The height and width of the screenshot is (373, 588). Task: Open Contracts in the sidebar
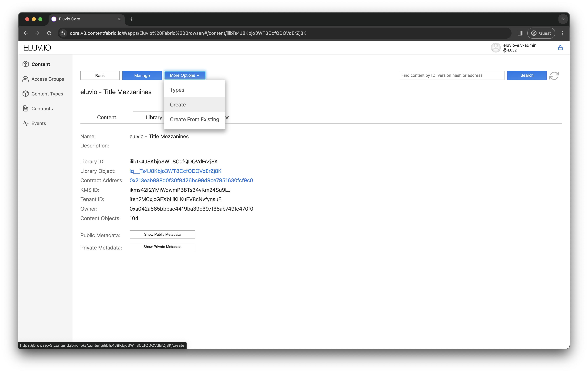pyautogui.click(x=38, y=108)
